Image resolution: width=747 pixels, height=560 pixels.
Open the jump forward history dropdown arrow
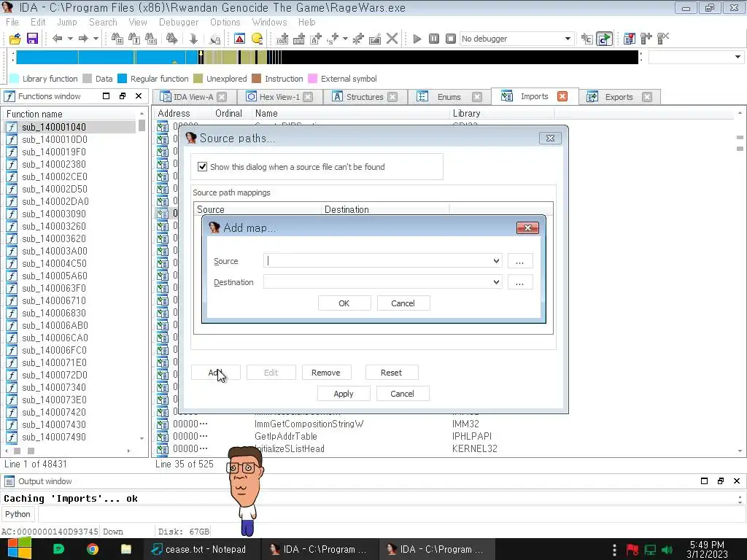tap(96, 39)
